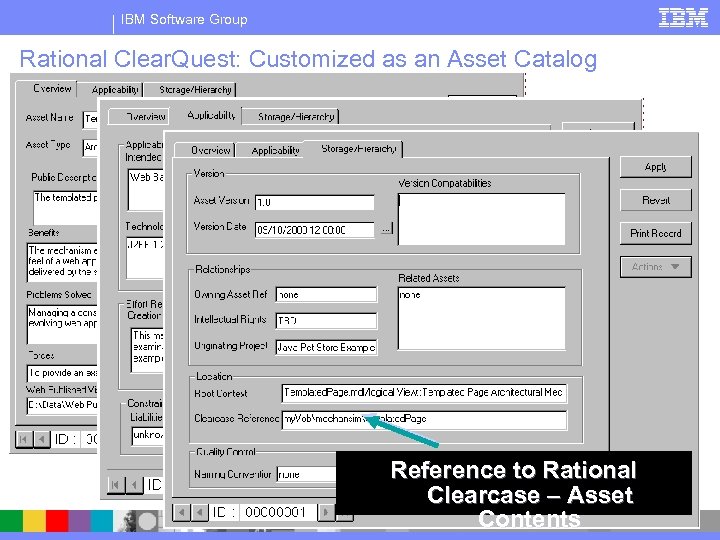This screenshot has width=720, height=540.
Task: Open Storage/Hierarchy tab in back window
Action: coord(191,90)
